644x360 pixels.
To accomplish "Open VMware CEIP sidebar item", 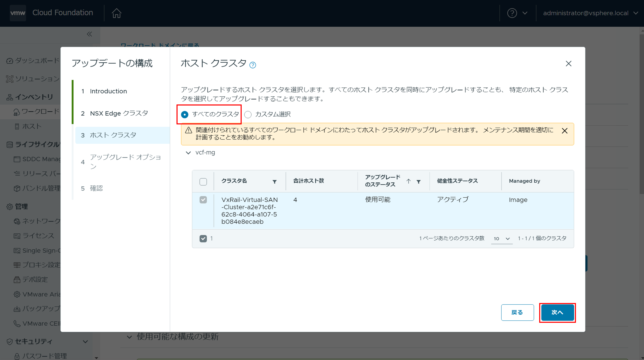I will tap(37, 324).
